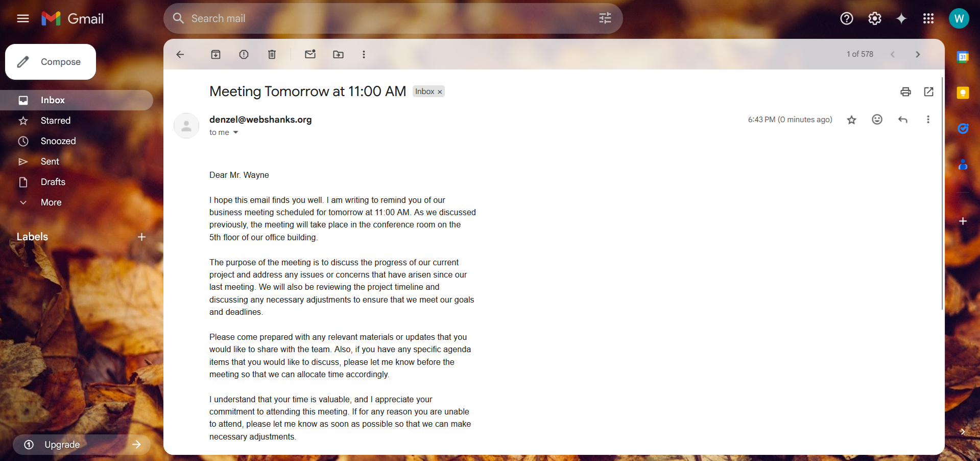Open message More options menu
This screenshot has height=461, width=980.
tap(928, 120)
